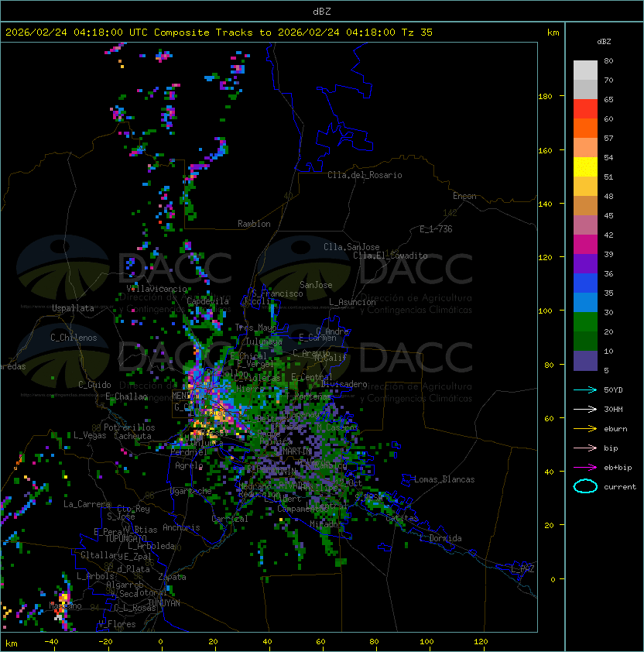Click the '50YD' legend label
644x652 pixels.
point(613,389)
